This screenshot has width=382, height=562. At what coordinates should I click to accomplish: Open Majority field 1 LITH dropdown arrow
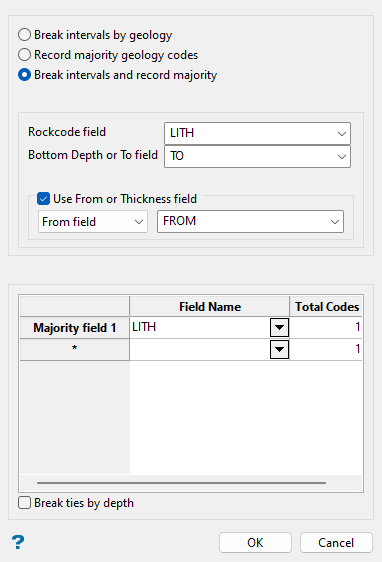tap(280, 327)
